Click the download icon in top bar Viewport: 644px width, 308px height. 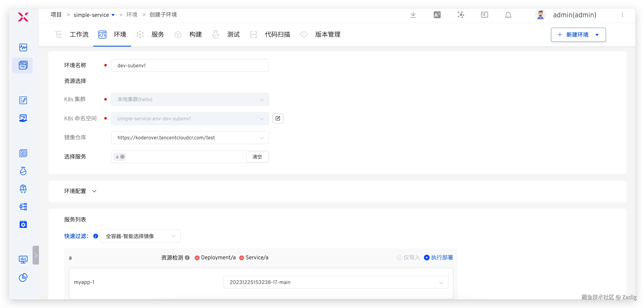point(413,15)
